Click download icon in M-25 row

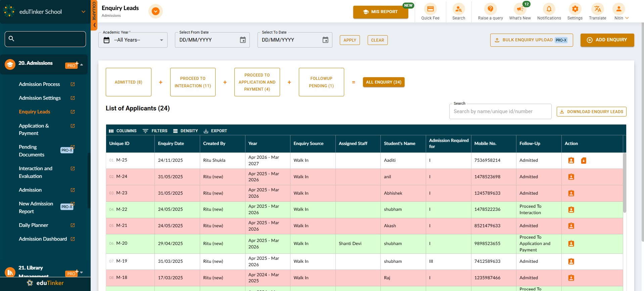(584, 161)
